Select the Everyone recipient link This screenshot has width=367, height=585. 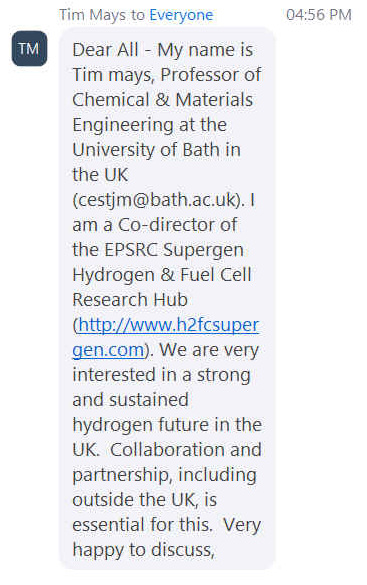point(181,15)
